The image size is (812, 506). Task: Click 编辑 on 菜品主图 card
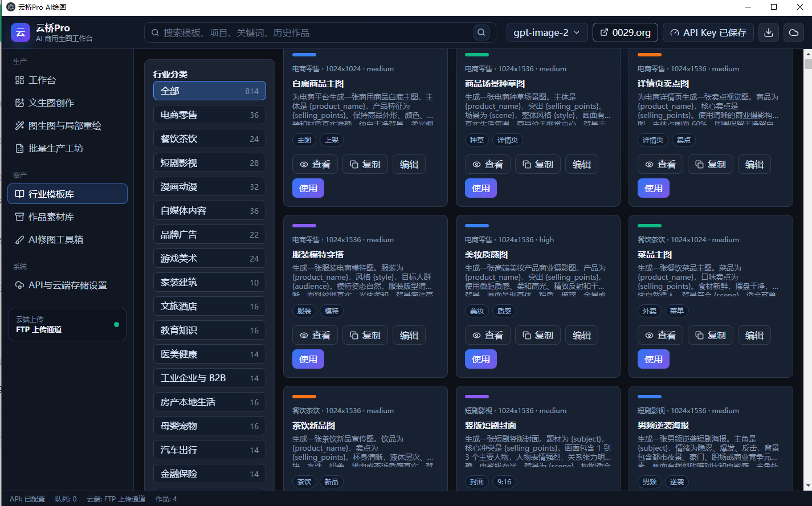[x=754, y=335]
